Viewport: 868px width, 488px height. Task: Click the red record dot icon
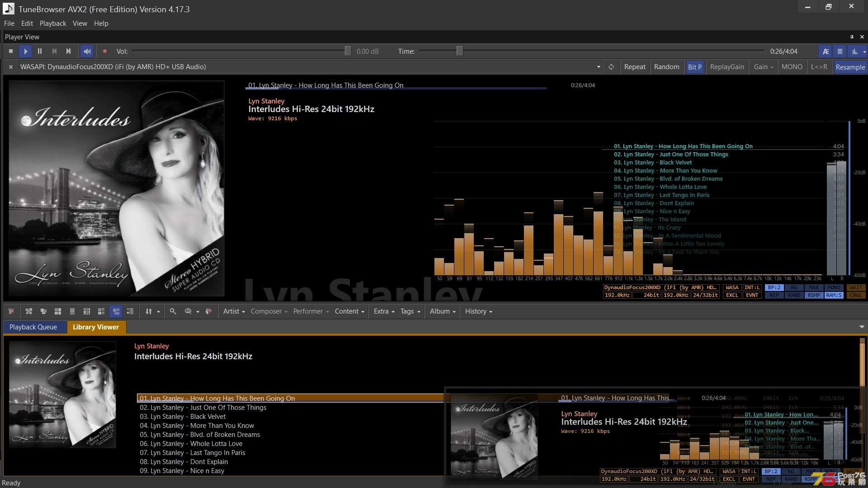105,52
